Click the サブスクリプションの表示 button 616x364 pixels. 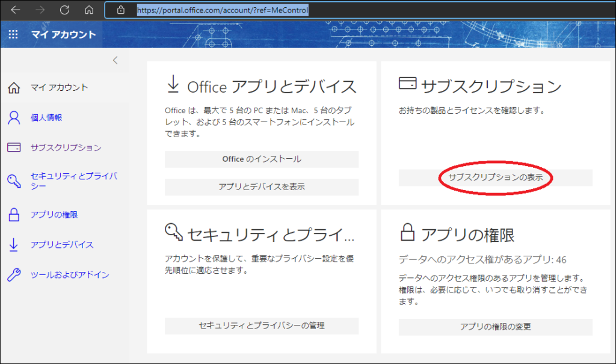[x=496, y=177]
